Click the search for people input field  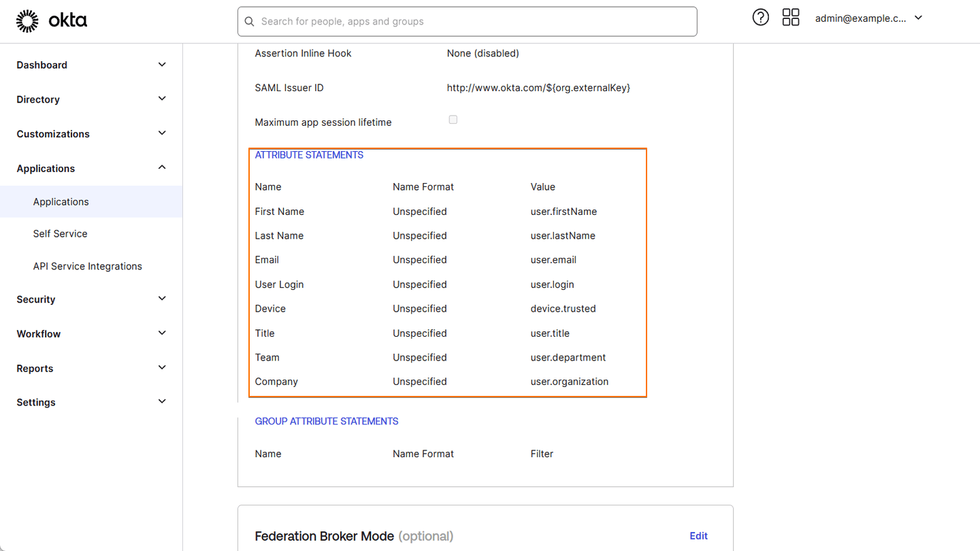coord(467,21)
